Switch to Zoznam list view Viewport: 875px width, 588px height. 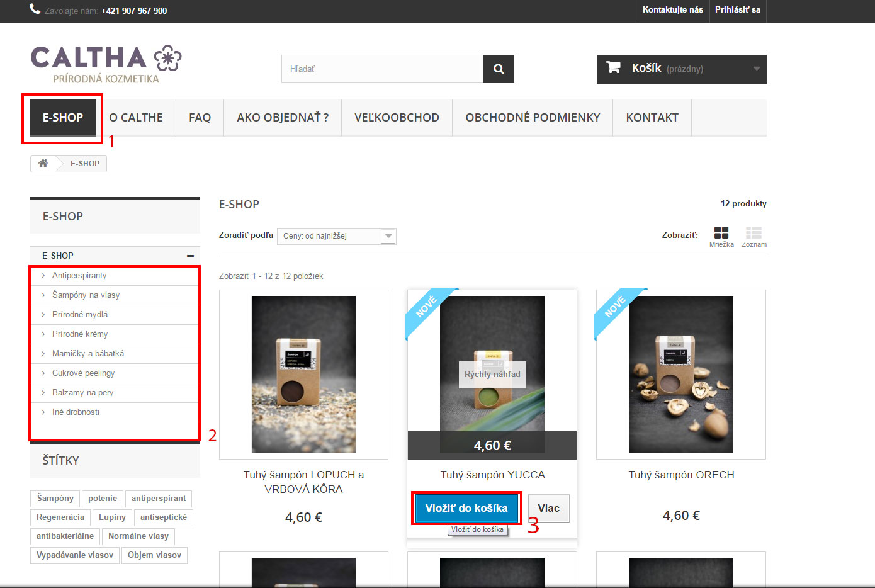754,237
